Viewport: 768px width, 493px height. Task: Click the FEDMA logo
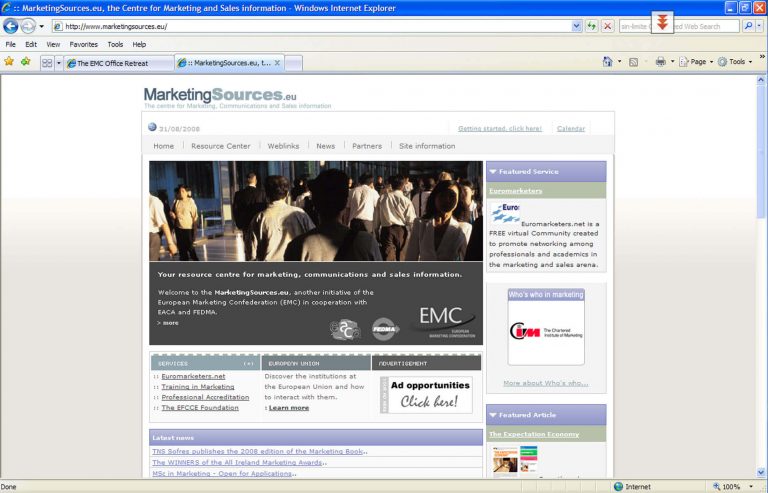[x=385, y=329]
